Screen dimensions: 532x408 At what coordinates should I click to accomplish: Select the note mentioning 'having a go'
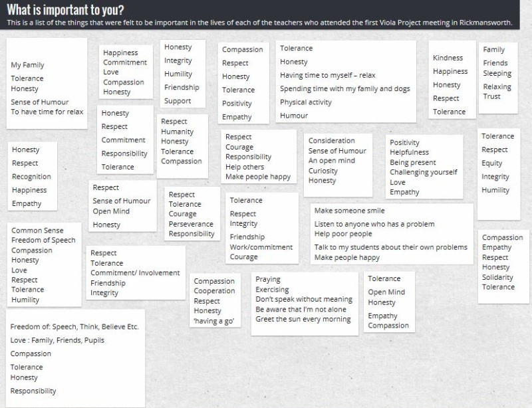[215, 300]
